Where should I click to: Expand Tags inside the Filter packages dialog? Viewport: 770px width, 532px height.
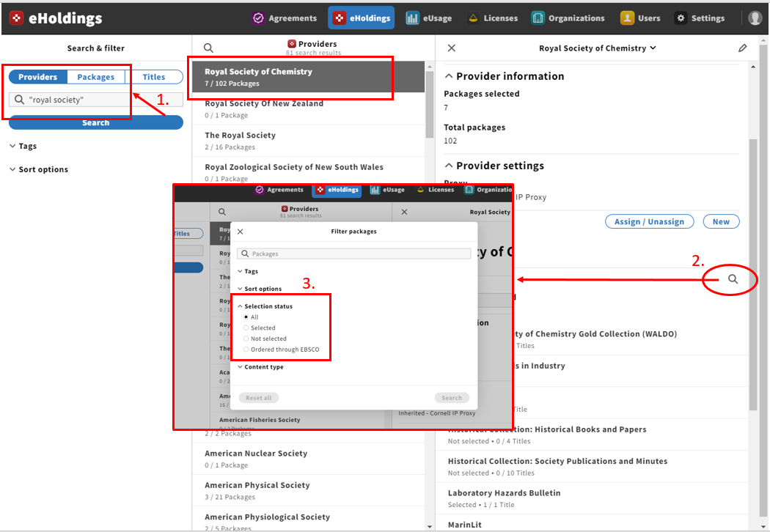248,271
